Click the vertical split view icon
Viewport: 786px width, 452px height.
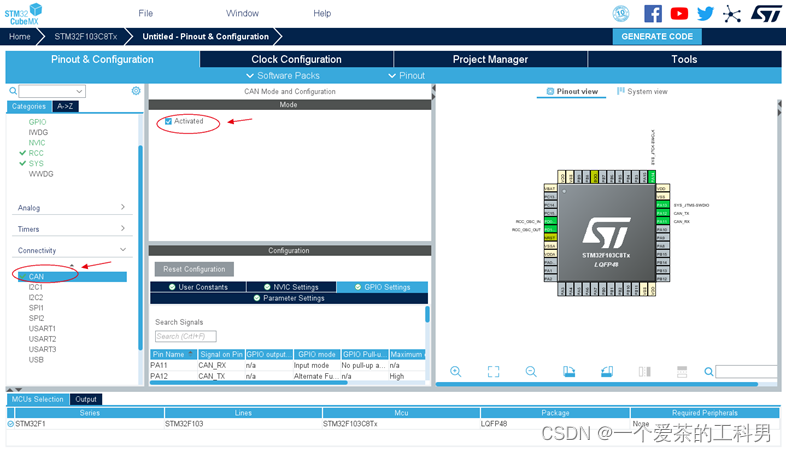(x=645, y=371)
